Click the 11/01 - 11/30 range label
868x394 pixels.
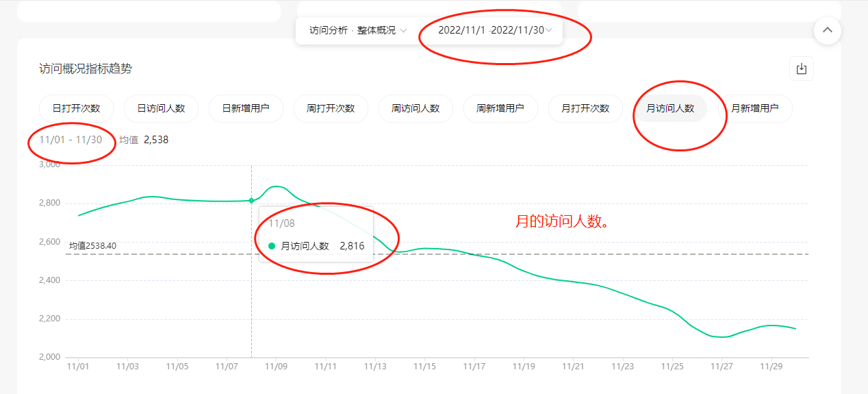pyautogui.click(x=71, y=140)
